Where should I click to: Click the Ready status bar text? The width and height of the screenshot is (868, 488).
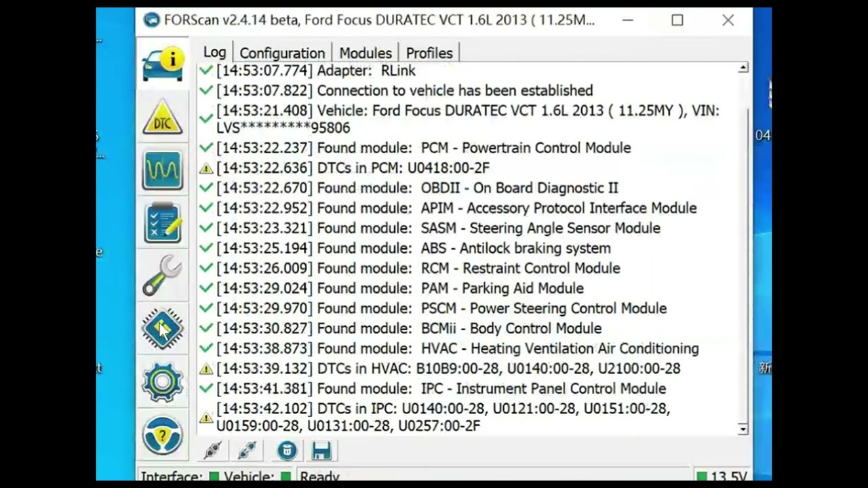click(319, 476)
